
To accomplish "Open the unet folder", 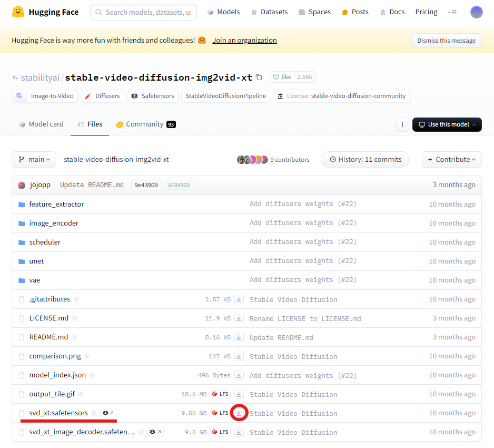I will (36, 261).
